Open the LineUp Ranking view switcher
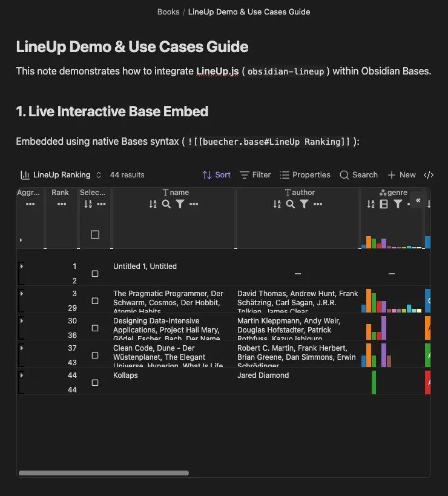 pos(61,175)
